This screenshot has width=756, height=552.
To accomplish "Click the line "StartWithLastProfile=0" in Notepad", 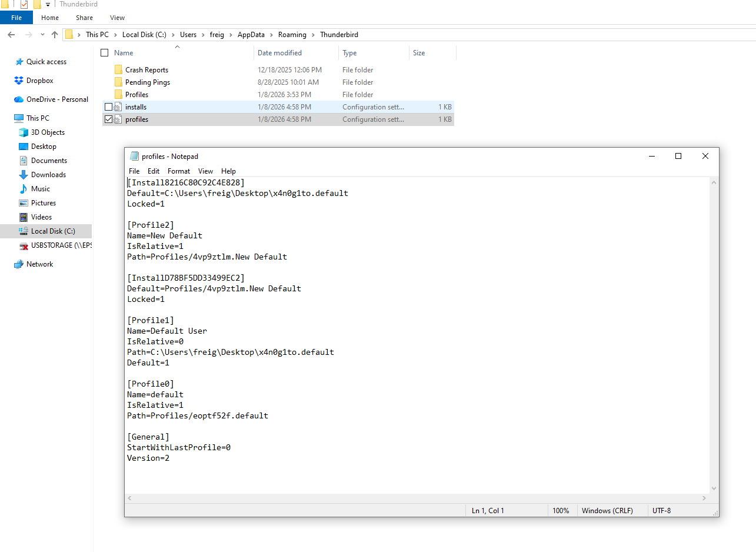I will tap(179, 448).
